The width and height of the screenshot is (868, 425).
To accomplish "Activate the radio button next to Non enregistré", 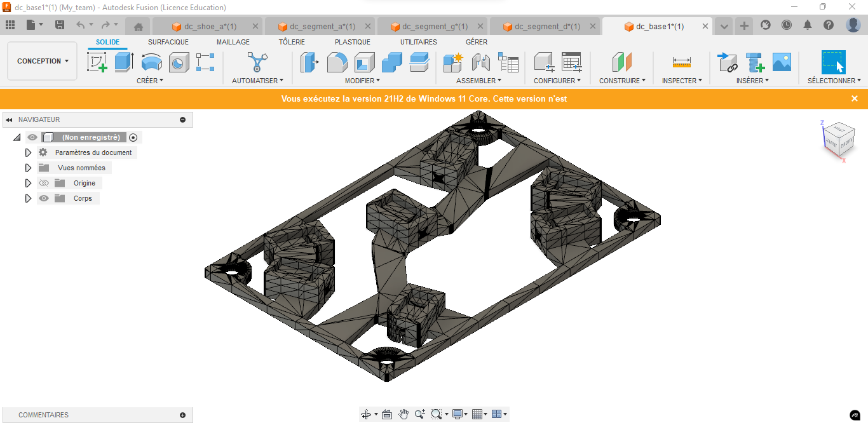I will (x=133, y=137).
